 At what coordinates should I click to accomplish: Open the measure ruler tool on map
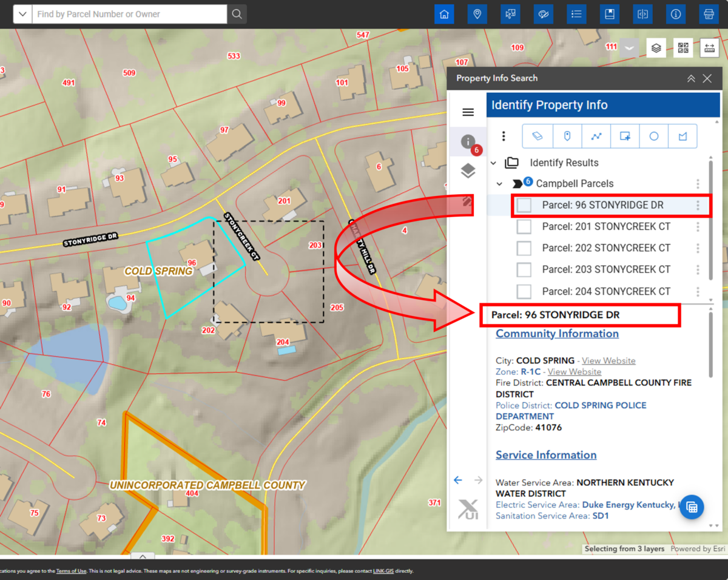(709, 48)
